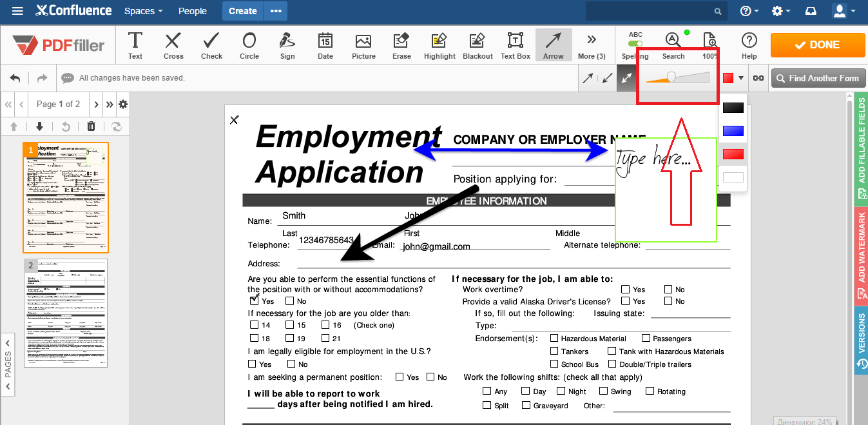The width and height of the screenshot is (868, 425).
Task: Undo the last change
Action: [x=15, y=78]
